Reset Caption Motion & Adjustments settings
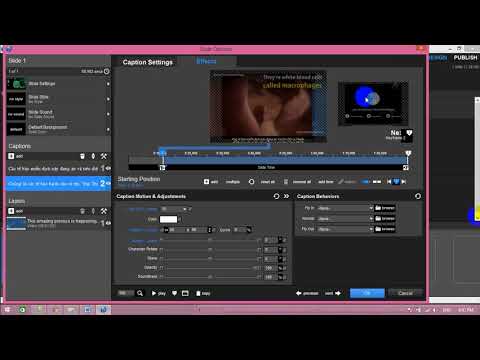Image resolution: width=480 pixels, height=360 pixels. pos(276,196)
